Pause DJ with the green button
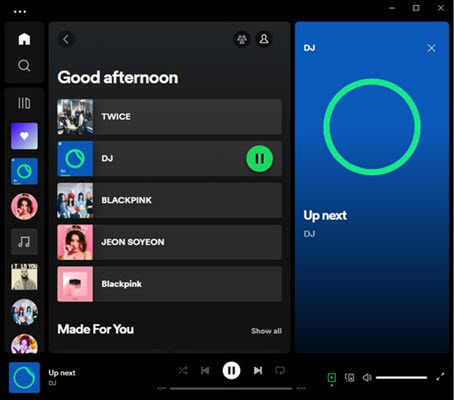This screenshot has width=454, height=400. pos(259,159)
